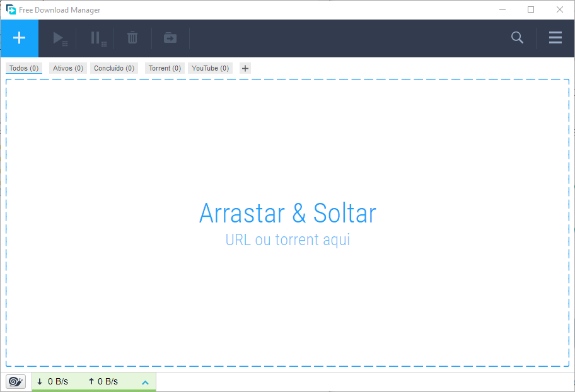Click the Free Download Manager app logo
Screen dimensions: 575x392
point(11,9)
